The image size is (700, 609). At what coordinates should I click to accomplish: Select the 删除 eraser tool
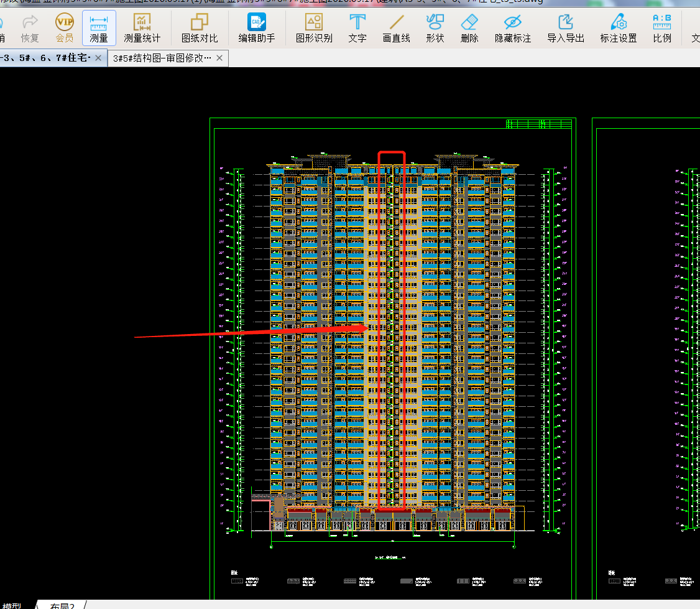click(469, 29)
